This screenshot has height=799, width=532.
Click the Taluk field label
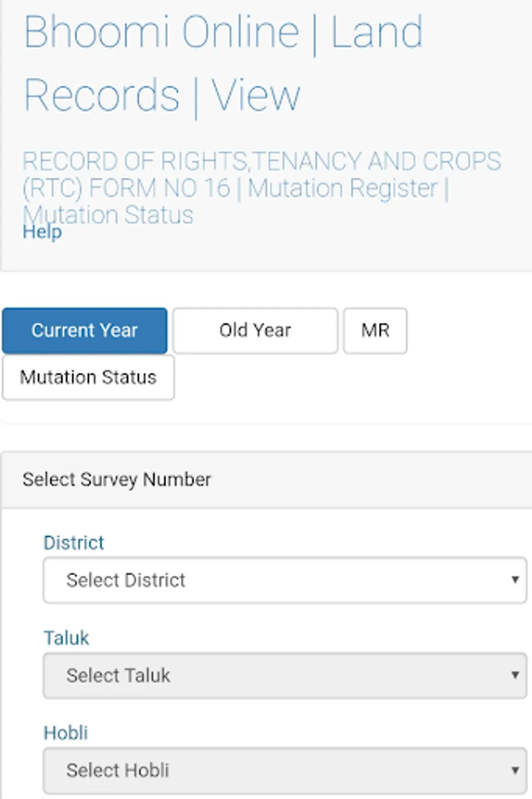pos(66,638)
